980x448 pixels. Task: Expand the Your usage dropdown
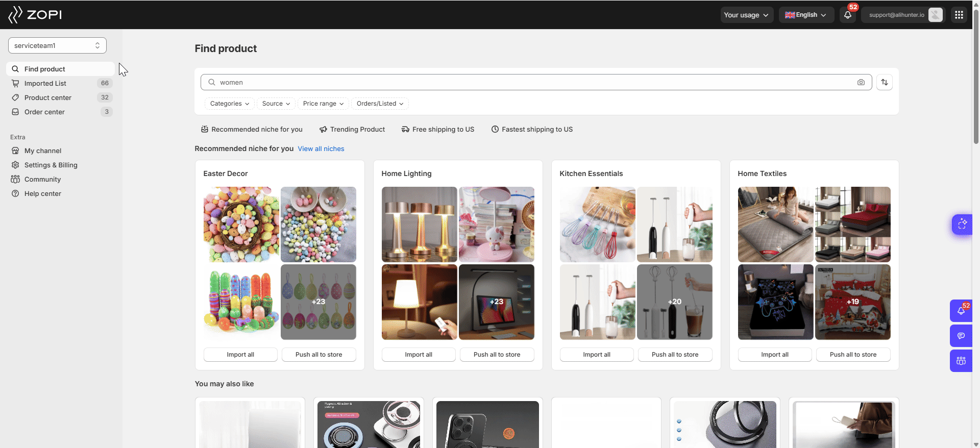pyautogui.click(x=746, y=15)
